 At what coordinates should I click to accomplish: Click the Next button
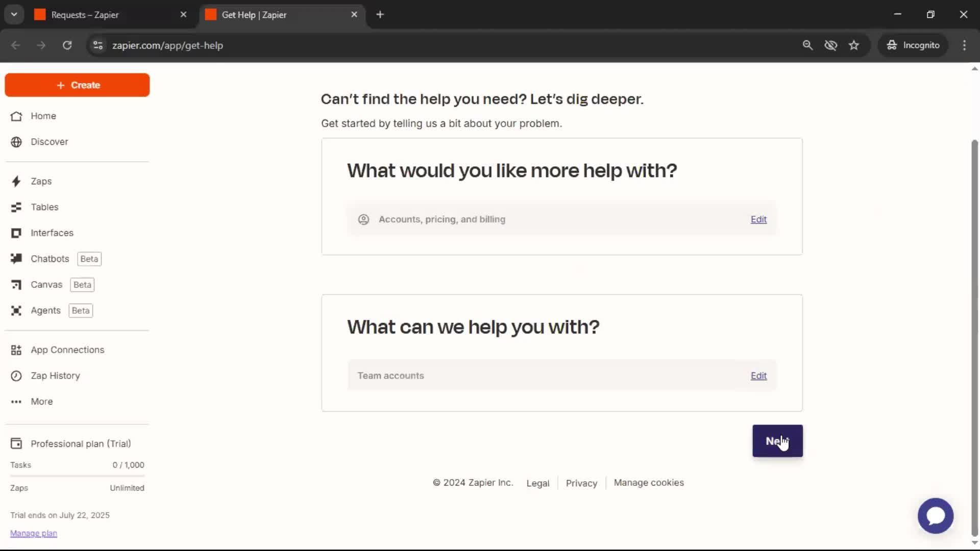pyautogui.click(x=777, y=441)
